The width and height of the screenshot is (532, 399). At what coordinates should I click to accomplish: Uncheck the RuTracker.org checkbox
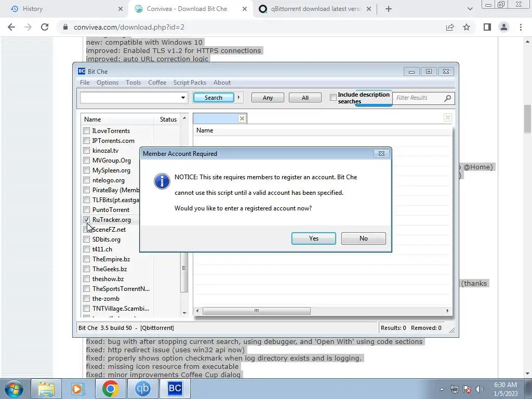[x=87, y=220]
